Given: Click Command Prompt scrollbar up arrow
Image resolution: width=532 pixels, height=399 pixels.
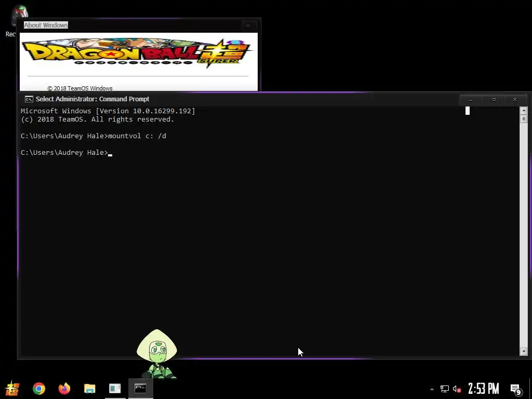Looking at the screenshot, I should click(524, 111).
